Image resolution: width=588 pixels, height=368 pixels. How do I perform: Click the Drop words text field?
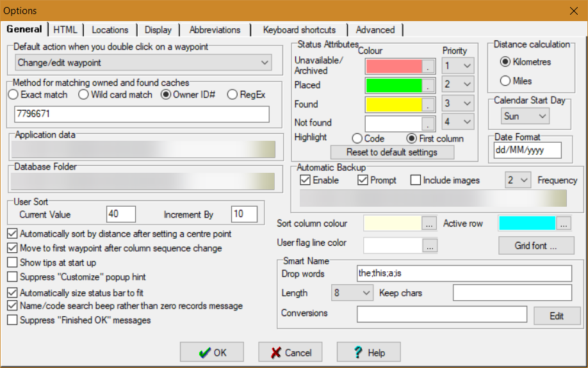click(x=464, y=273)
